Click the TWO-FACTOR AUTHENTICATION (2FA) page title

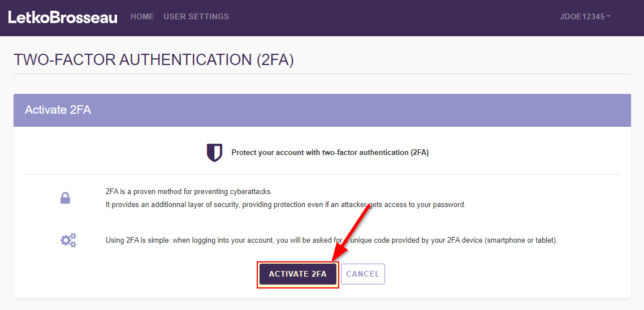click(154, 60)
